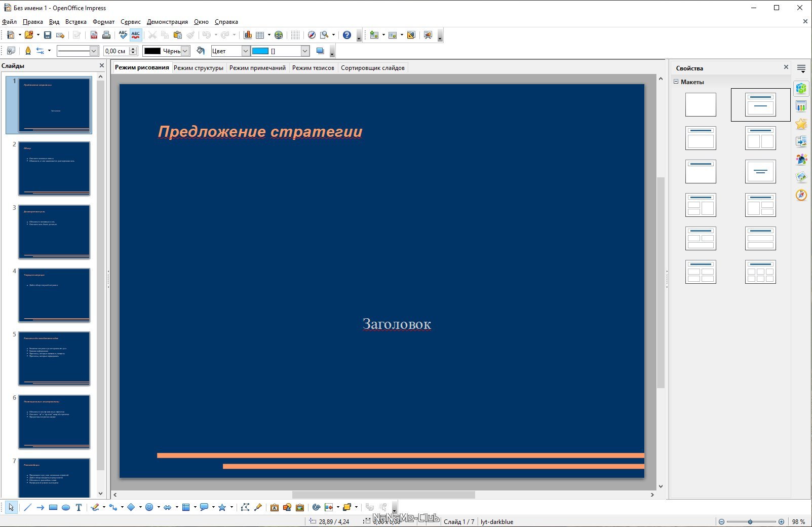Screen dimensions: 812x527
Task: Open the Демонстрация menu
Action: [167, 22]
